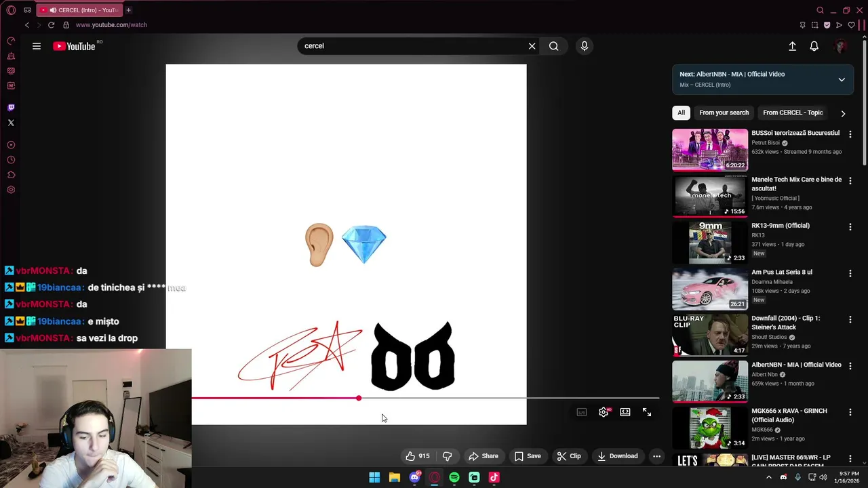
Task: Open the YouTube upload/create button
Action: click(x=792, y=46)
